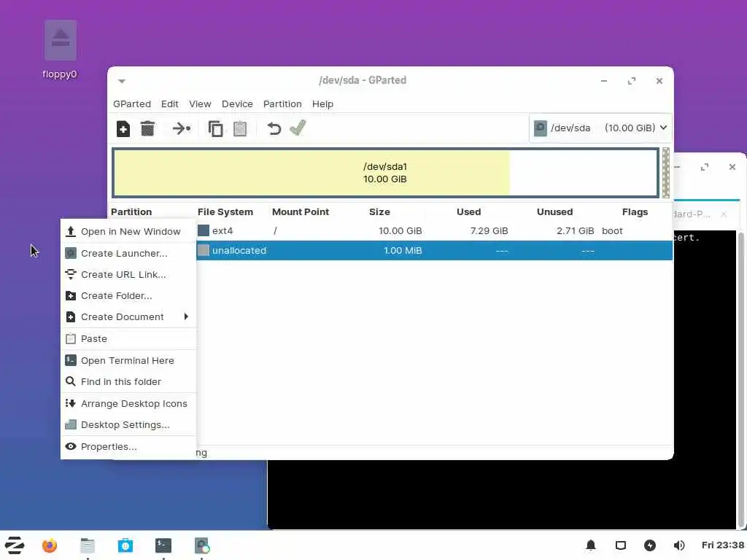Open the Files manager from taskbar

coord(88,545)
